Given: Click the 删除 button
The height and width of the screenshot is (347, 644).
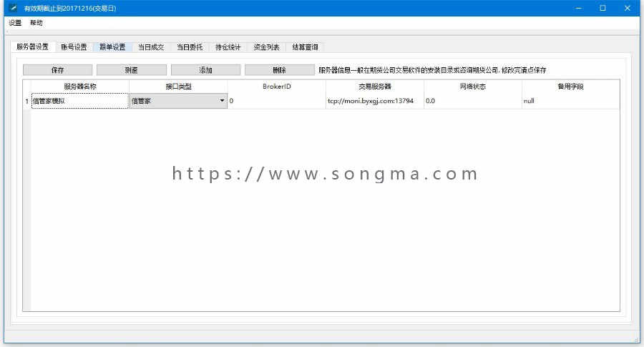Looking at the screenshot, I should [280, 70].
